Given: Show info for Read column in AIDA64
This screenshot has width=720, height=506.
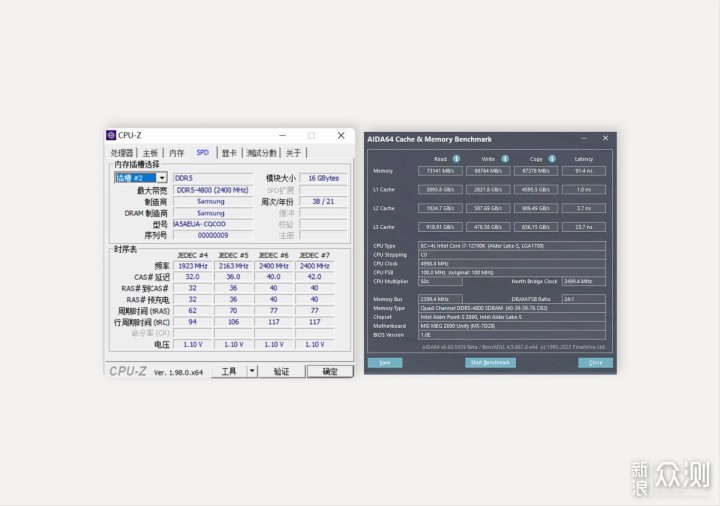Looking at the screenshot, I should pyautogui.click(x=456, y=158).
